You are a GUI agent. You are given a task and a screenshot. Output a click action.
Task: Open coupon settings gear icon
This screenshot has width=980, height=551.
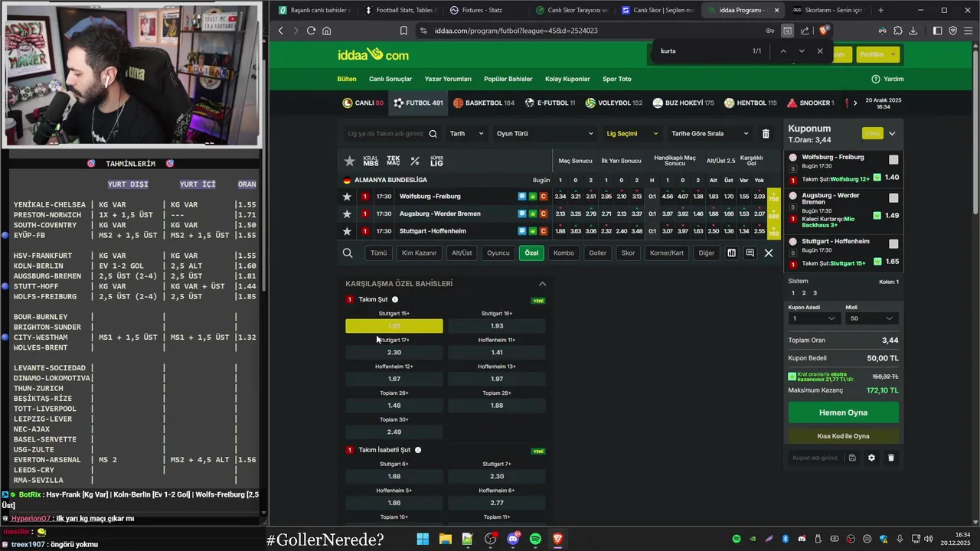point(871,458)
